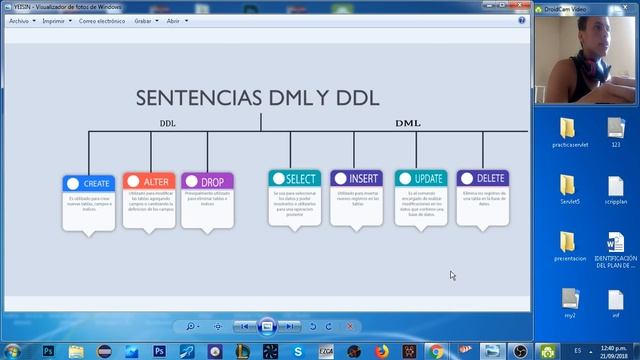Open the my2 desktop file
The width and height of the screenshot is (640, 360).
(570, 303)
